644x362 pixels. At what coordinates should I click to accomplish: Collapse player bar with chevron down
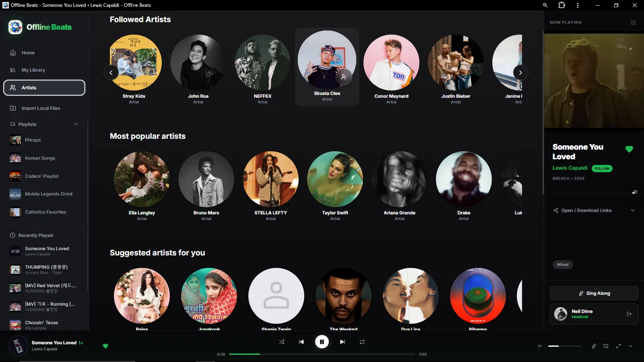coord(630,346)
